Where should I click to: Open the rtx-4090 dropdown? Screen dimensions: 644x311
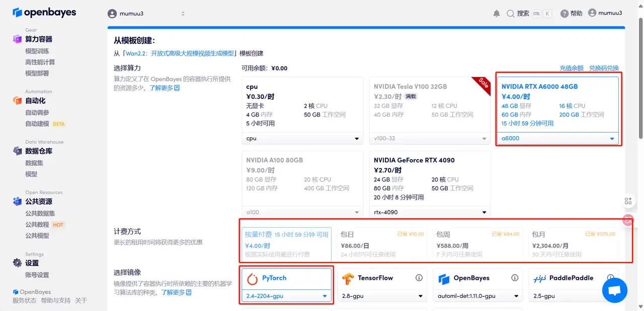430,212
